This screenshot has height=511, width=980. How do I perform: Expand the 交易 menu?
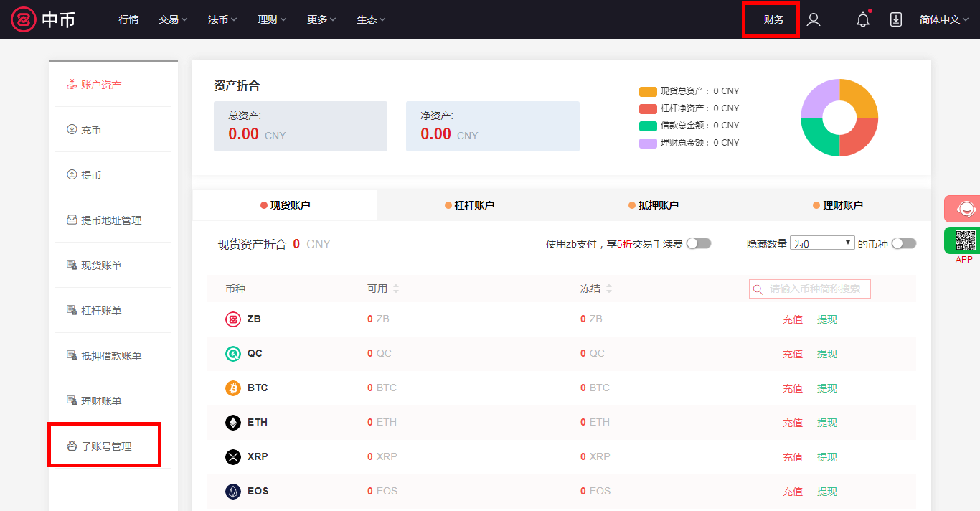click(173, 19)
